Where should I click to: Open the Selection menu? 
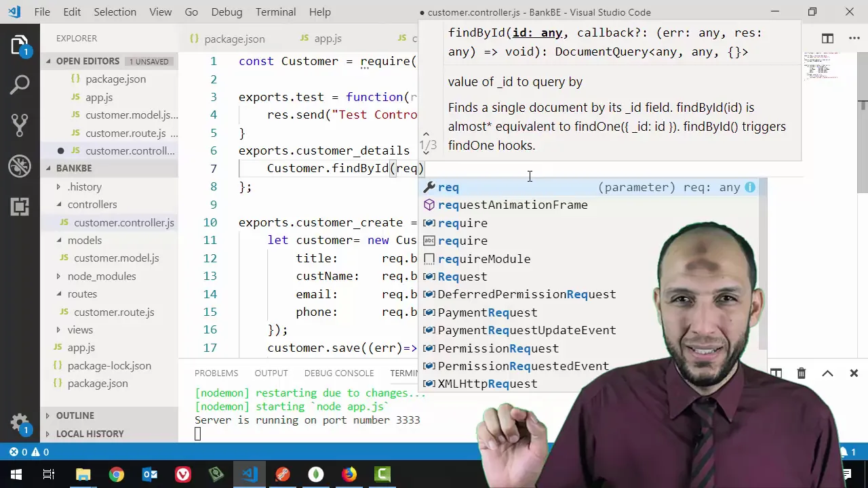(x=115, y=12)
